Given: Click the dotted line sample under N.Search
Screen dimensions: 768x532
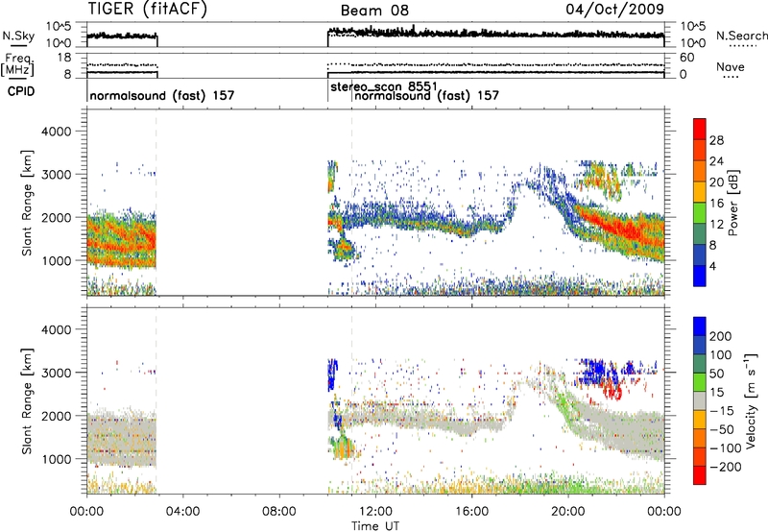Looking at the screenshot, I should point(742,46).
